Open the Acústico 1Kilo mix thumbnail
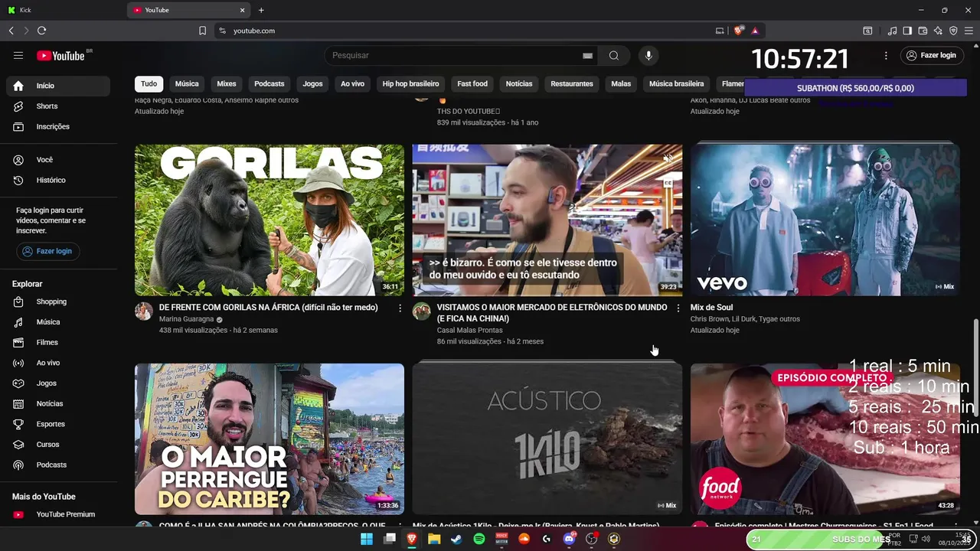This screenshot has height=551, width=980. [547, 439]
